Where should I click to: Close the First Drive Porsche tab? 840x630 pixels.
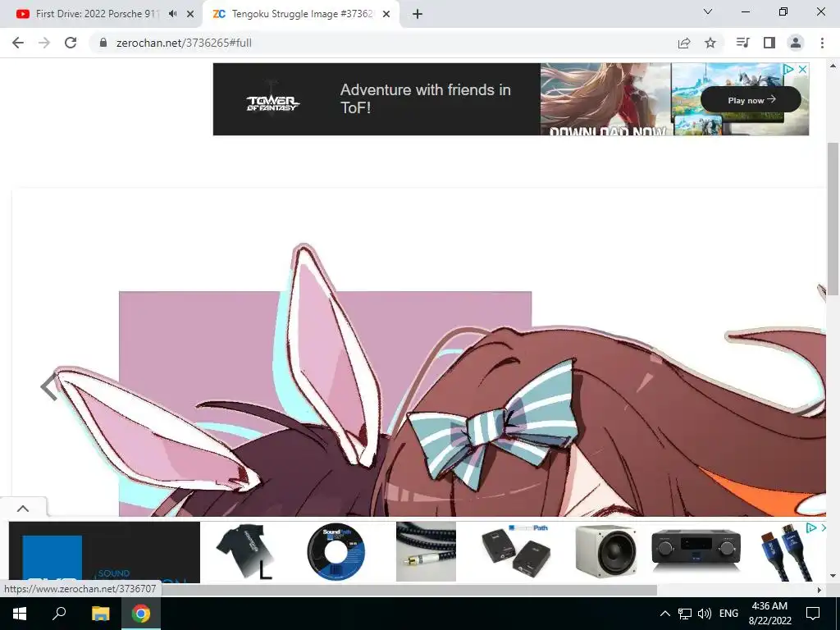[x=190, y=14]
